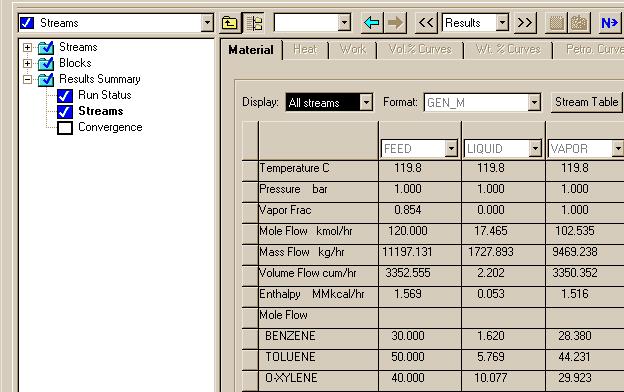The image size is (624, 392).
Task: Select the Wt. % Curves tab
Action: point(508,49)
